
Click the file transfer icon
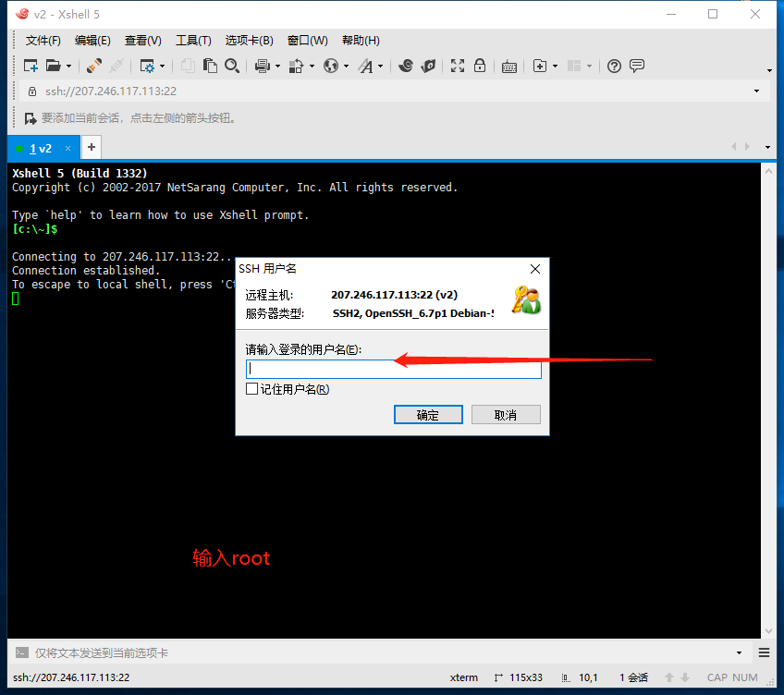(297, 66)
